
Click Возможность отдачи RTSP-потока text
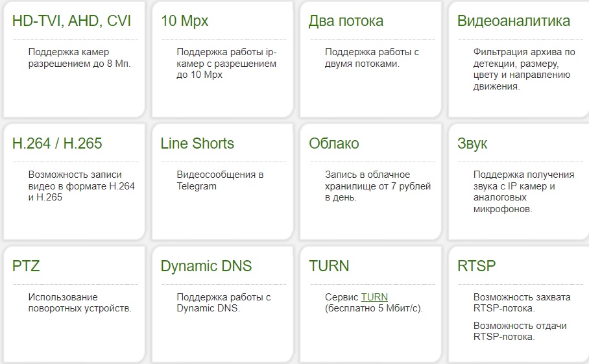coord(520,332)
